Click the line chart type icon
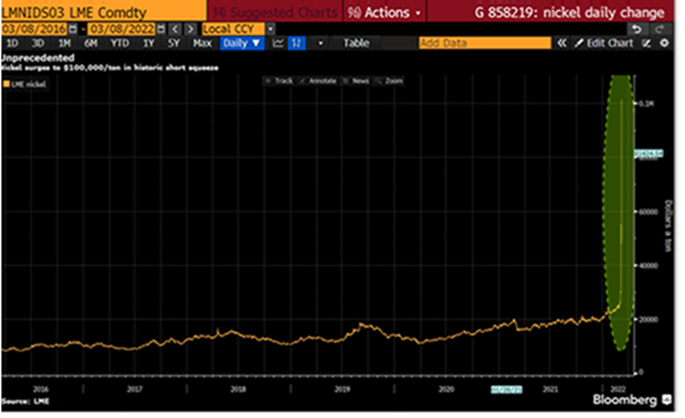The height and width of the screenshot is (418, 685). pyautogui.click(x=278, y=44)
